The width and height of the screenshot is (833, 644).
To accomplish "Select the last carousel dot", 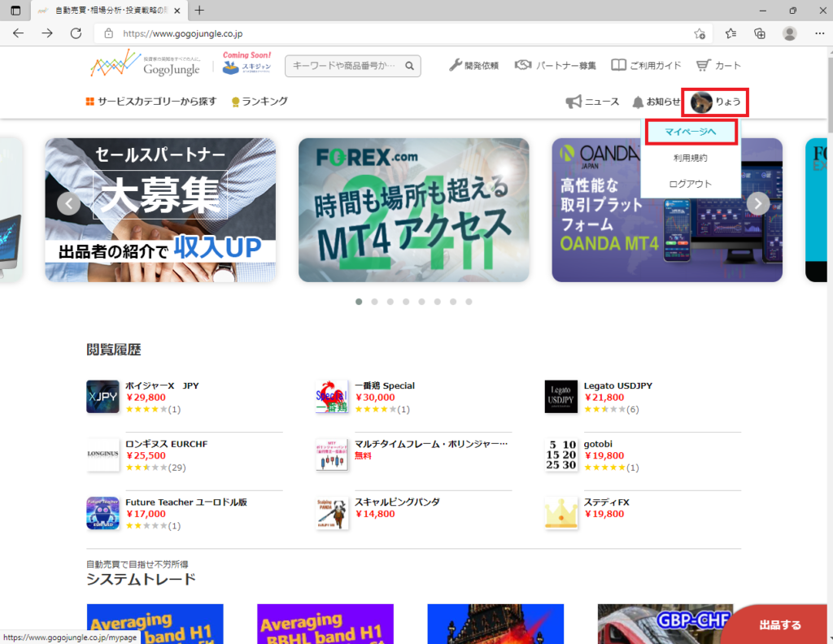I will pyautogui.click(x=469, y=302).
